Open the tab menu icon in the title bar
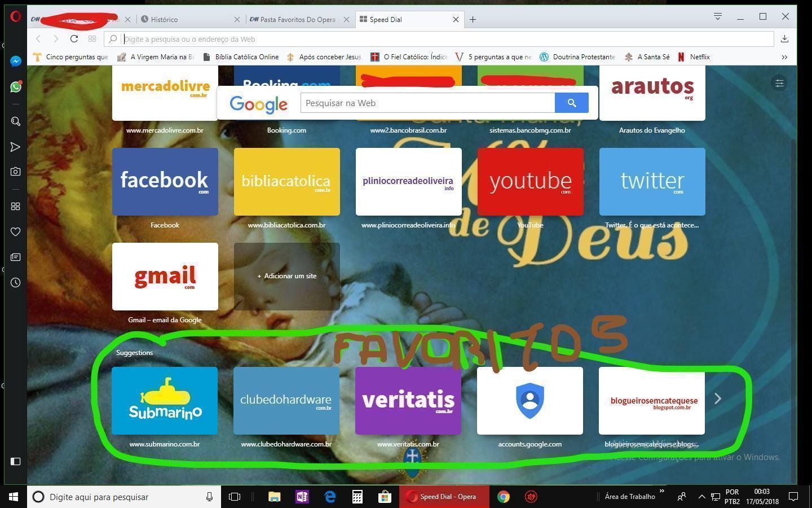This screenshot has width=812, height=508. [x=718, y=16]
